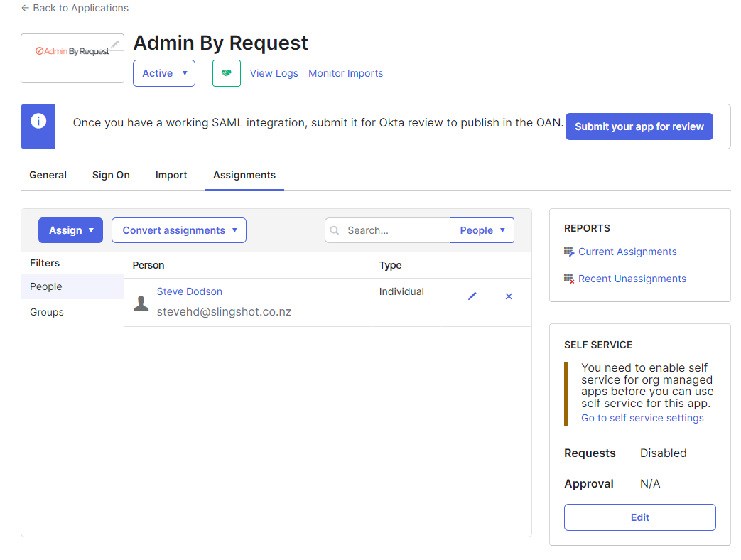Click the stevehd@slingshot.co.nz email text

point(224,311)
